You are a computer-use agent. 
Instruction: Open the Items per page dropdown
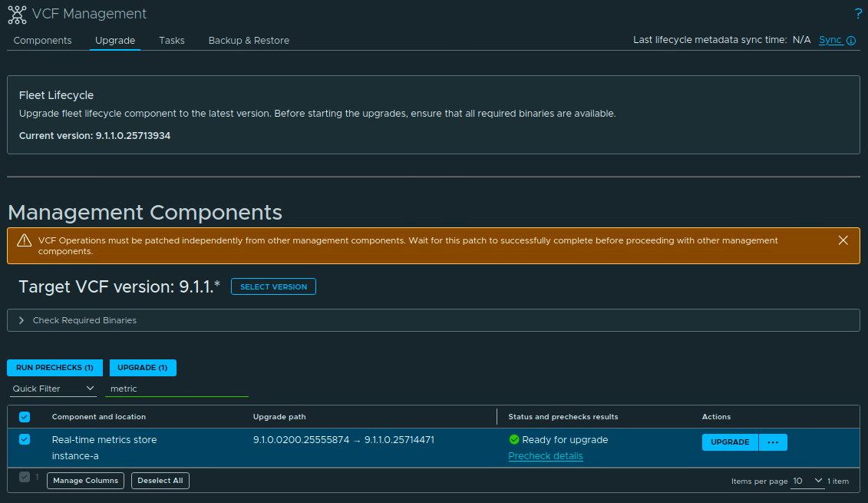pyautogui.click(x=807, y=481)
